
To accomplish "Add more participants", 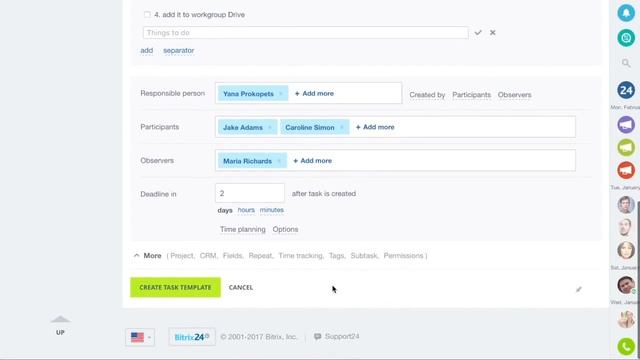I will (x=375, y=127).
